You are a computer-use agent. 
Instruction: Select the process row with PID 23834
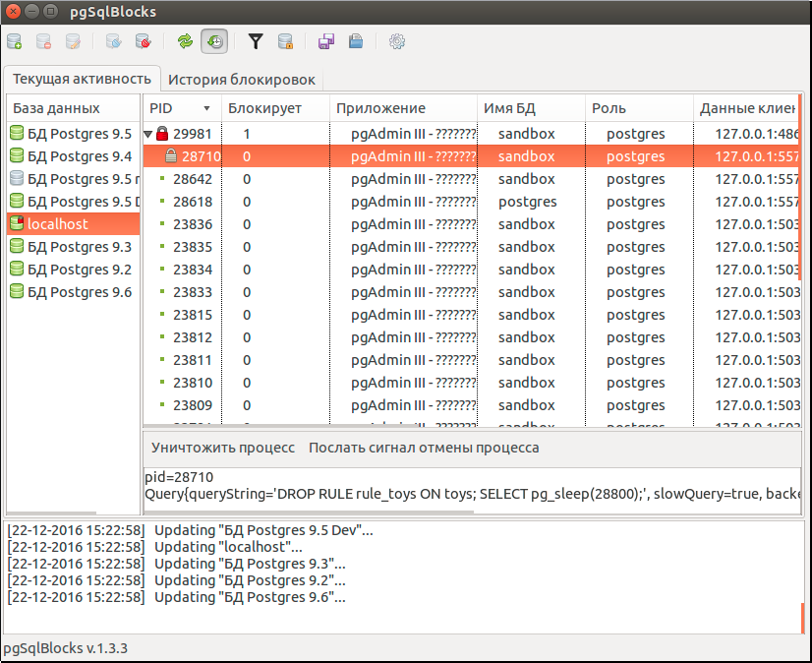pos(471,270)
